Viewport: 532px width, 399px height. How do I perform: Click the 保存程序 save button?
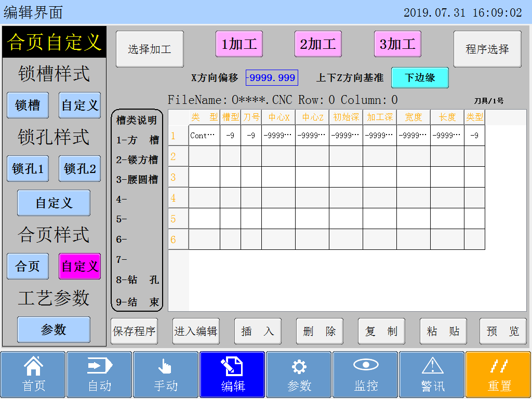click(x=135, y=331)
